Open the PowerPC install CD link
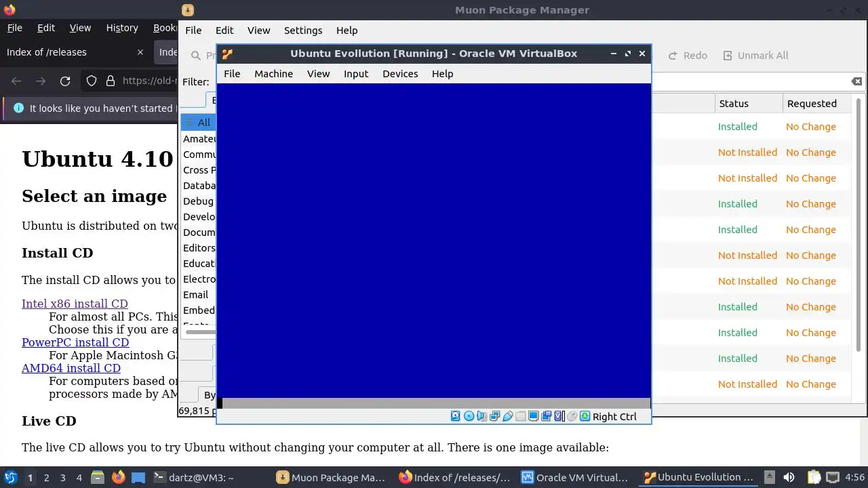This screenshot has height=488, width=868. (75, 342)
